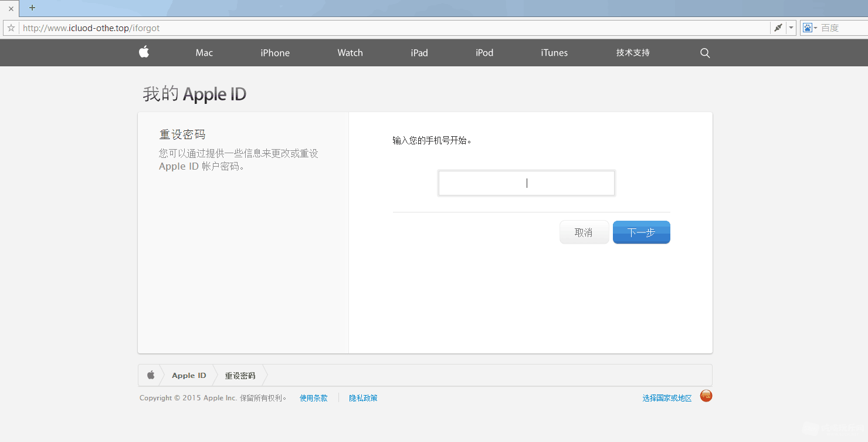Open the 技术支持 navigation item
This screenshot has height=442, width=868.
click(x=633, y=53)
